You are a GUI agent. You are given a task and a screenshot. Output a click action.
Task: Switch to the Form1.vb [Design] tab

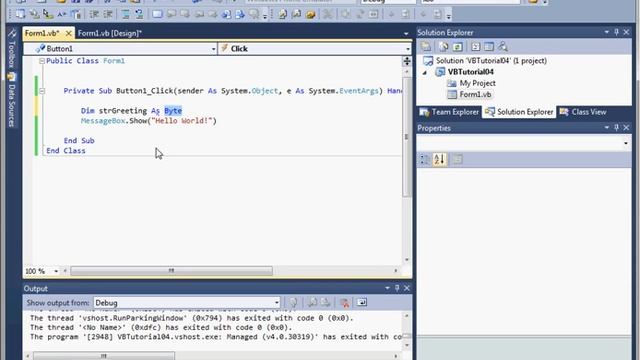[110, 33]
